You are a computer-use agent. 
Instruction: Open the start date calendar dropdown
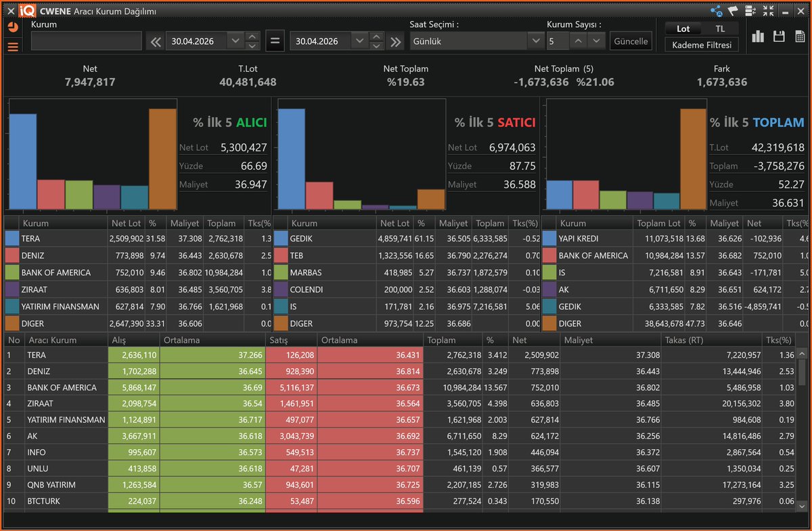(235, 41)
